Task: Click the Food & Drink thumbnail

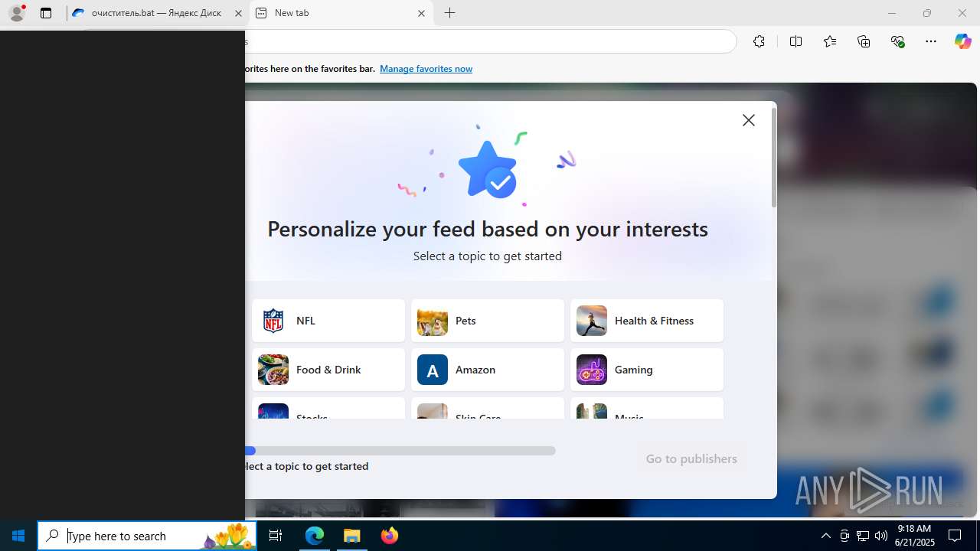Action: [x=273, y=370]
